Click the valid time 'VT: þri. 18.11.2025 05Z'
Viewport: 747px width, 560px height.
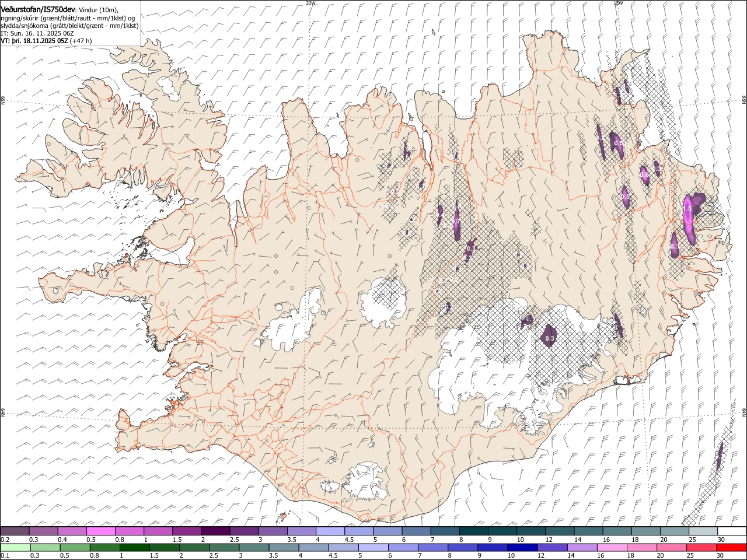pos(34,41)
